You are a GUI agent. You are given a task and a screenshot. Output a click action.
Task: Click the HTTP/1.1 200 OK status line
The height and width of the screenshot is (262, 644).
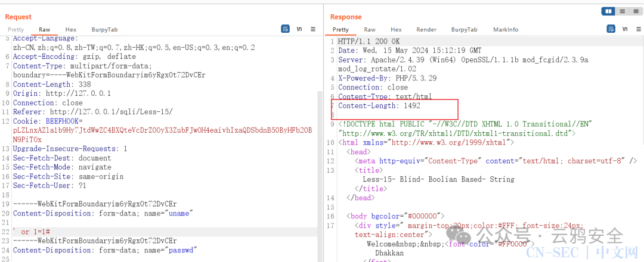[x=369, y=42]
